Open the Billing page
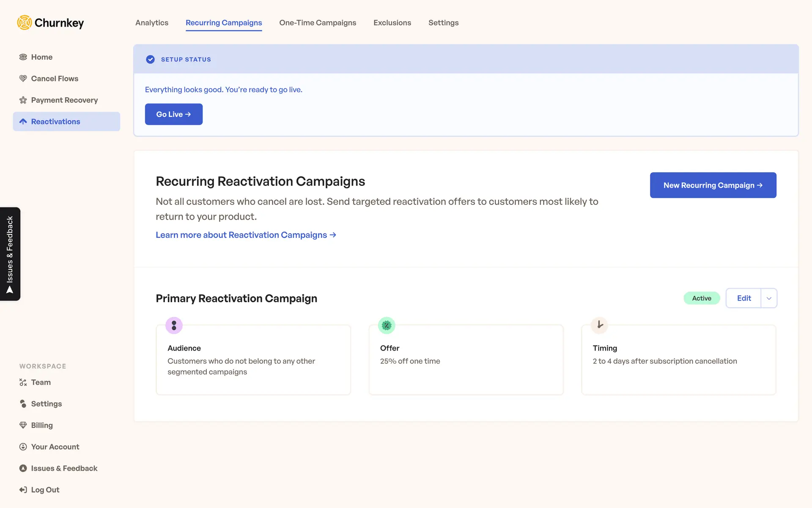The image size is (812, 508). coord(41,425)
